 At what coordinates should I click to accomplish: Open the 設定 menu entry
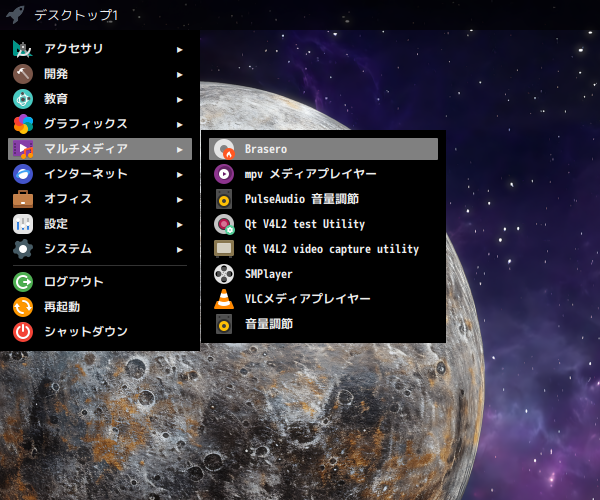pyautogui.click(x=100, y=224)
